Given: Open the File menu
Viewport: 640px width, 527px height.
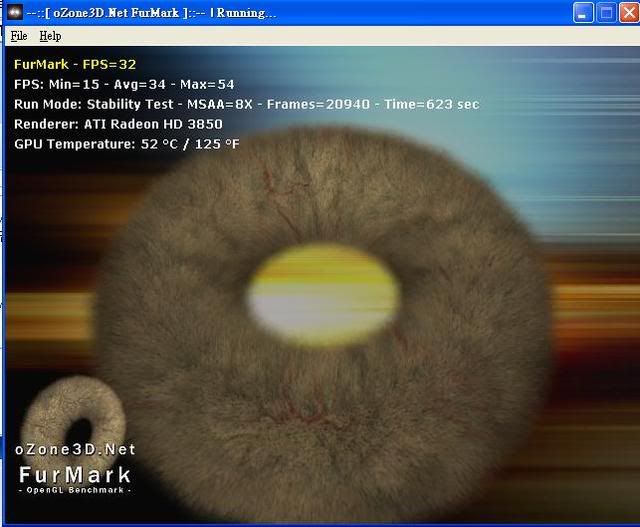Looking at the screenshot, I should 19,36.
